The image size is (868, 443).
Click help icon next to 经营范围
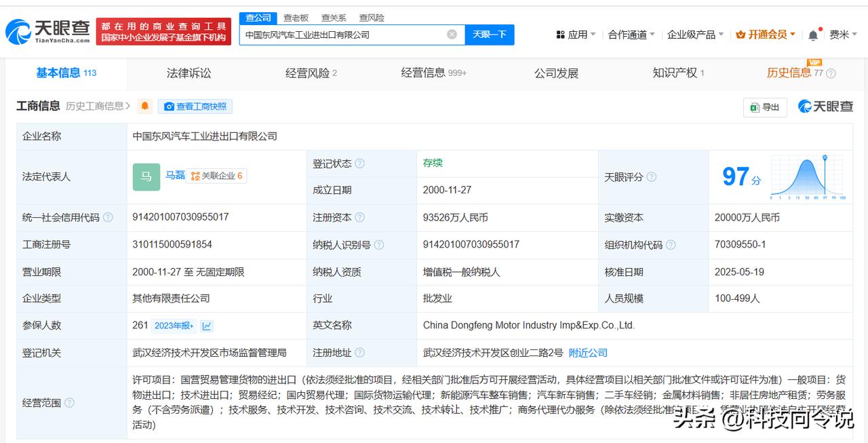pos(69,403)
